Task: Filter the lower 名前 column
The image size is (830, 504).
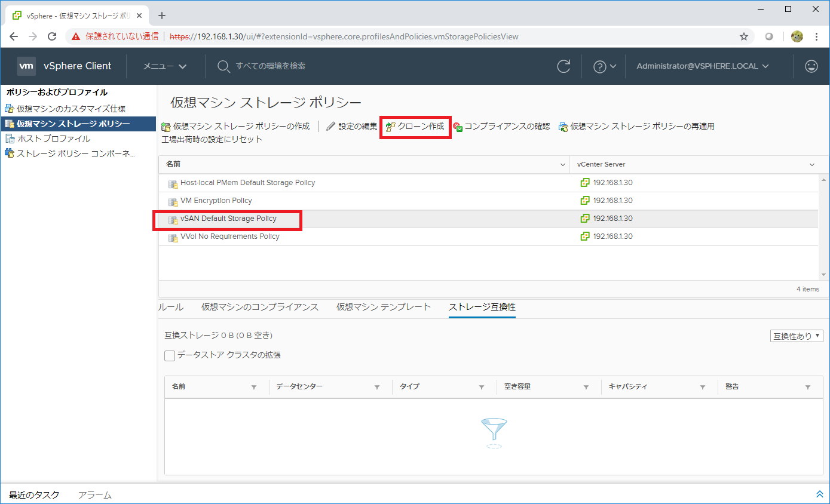Action: tap(254, 387)
